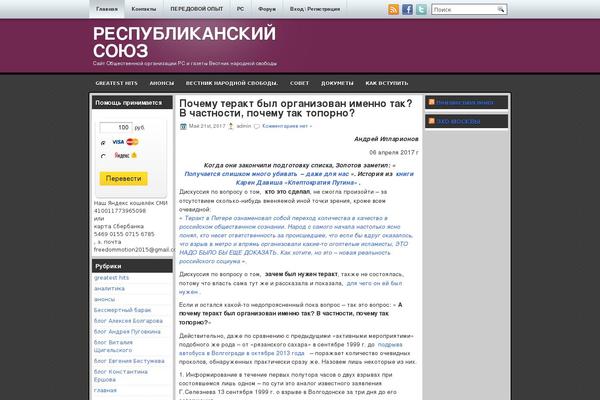Open the блог Константина Ершова link
The height and width of the screenshot is (400, 600).
pos(121,376)
